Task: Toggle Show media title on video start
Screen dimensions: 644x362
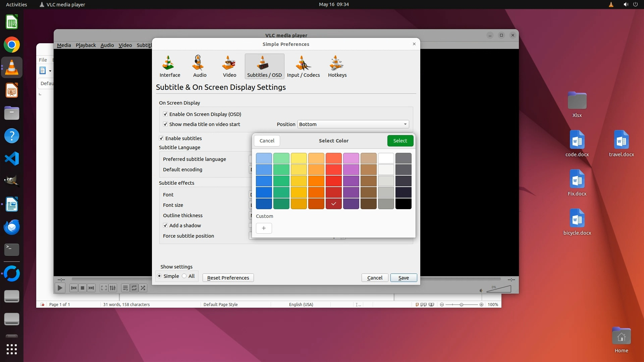Action: coord(165,124)
